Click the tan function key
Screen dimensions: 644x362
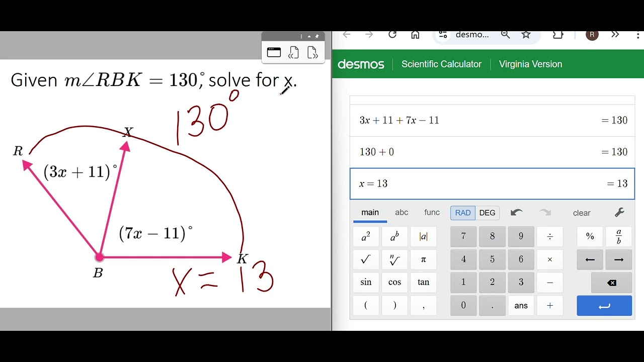pyautogui.click(x=423, y=282)
